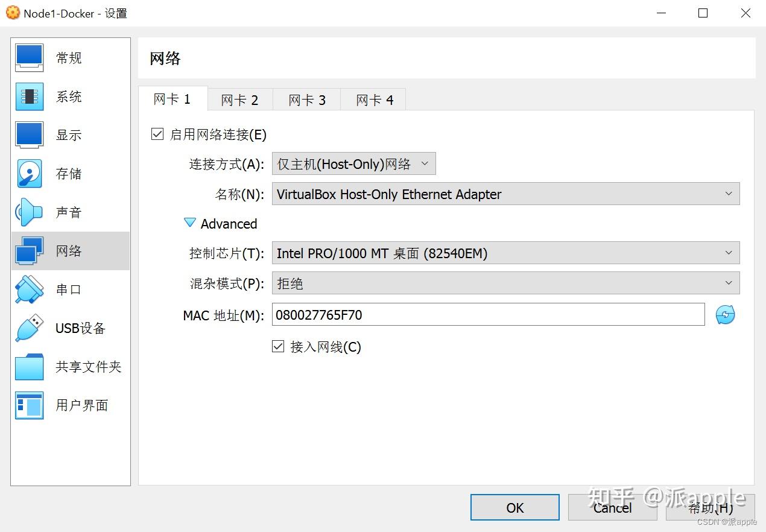Viewport: 766px width, 532px height.
Task: Regenerate the MAC address with refresh icon
Action: pyautogui.click(x=724, y=314)
